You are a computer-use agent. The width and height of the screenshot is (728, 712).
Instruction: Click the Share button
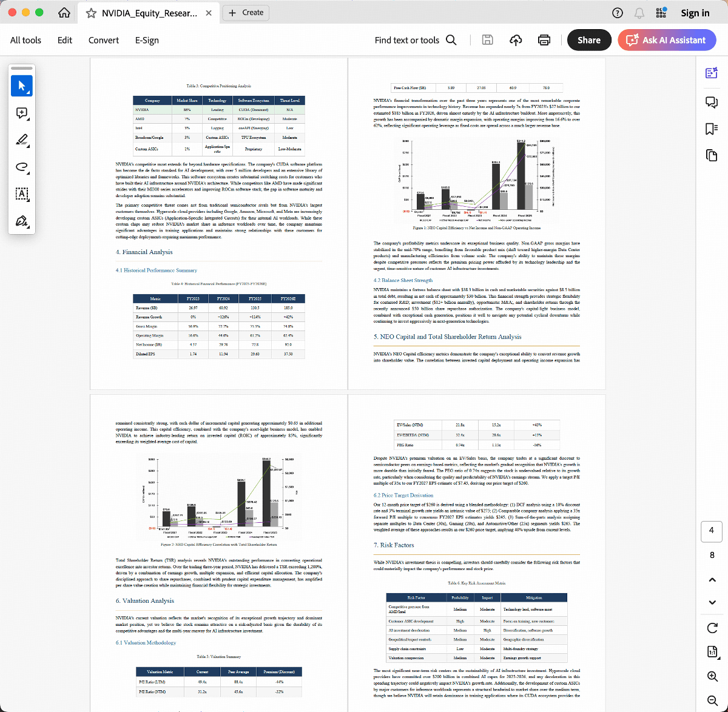coord(589,40)
